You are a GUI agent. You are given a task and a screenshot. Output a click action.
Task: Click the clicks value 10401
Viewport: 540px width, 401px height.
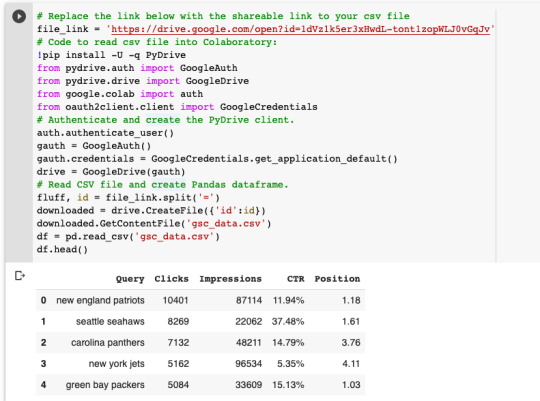tap(175, 300)
